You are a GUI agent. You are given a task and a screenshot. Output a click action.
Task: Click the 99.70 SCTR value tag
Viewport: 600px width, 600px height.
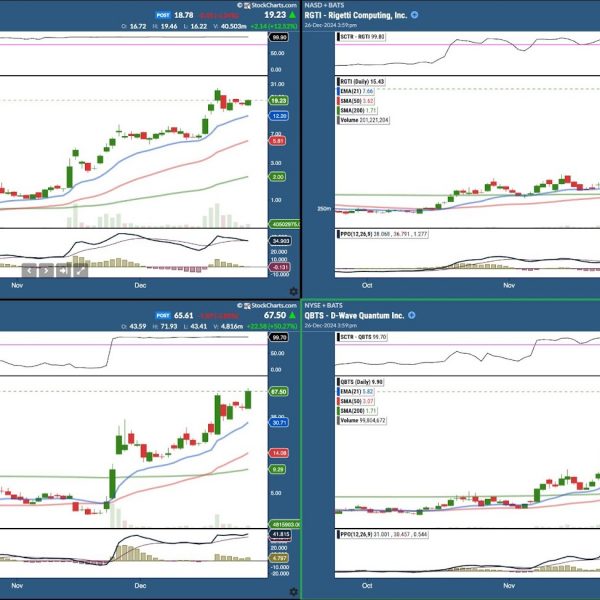point(279,337)
